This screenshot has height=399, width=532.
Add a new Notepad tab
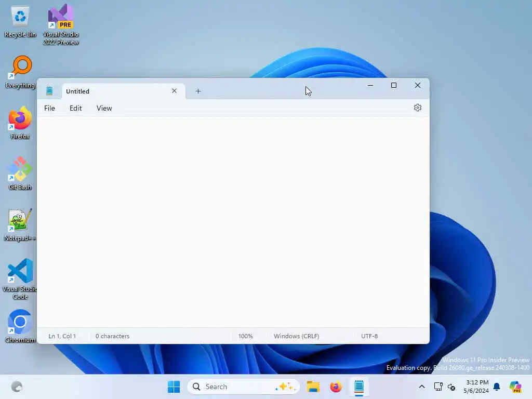pyautogui.click(x=198, y=91)
